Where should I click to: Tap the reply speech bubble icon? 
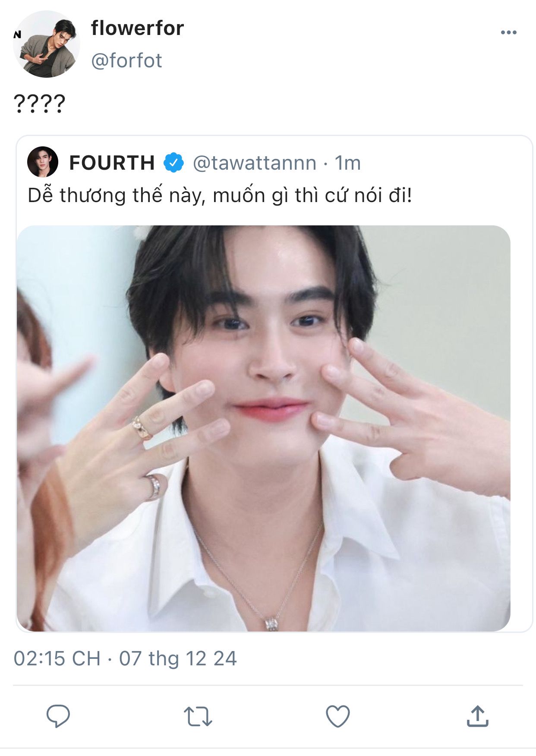pyautogui.click(x=58, y=716)
